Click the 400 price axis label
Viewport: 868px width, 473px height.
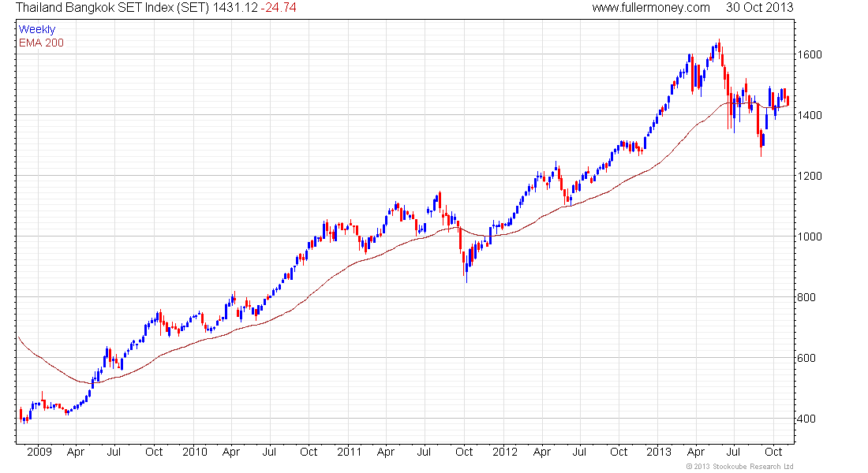[806, 419]
